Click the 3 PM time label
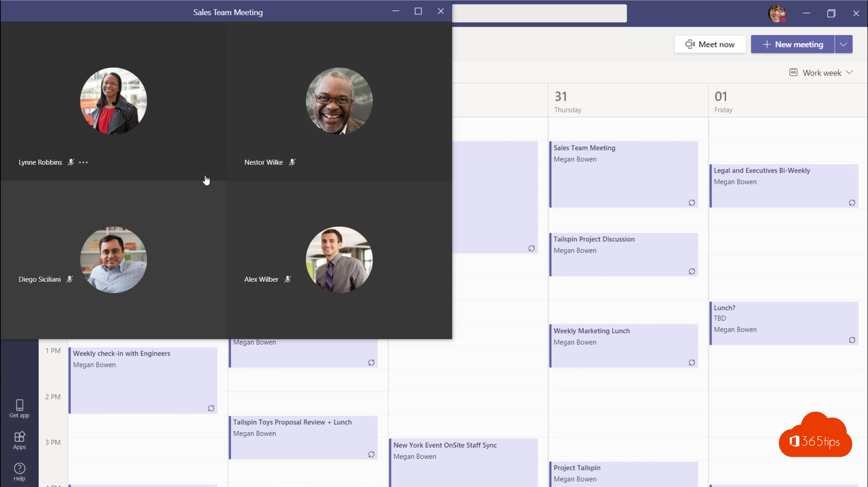Viewport: 868px width, 487px height. 53,442
